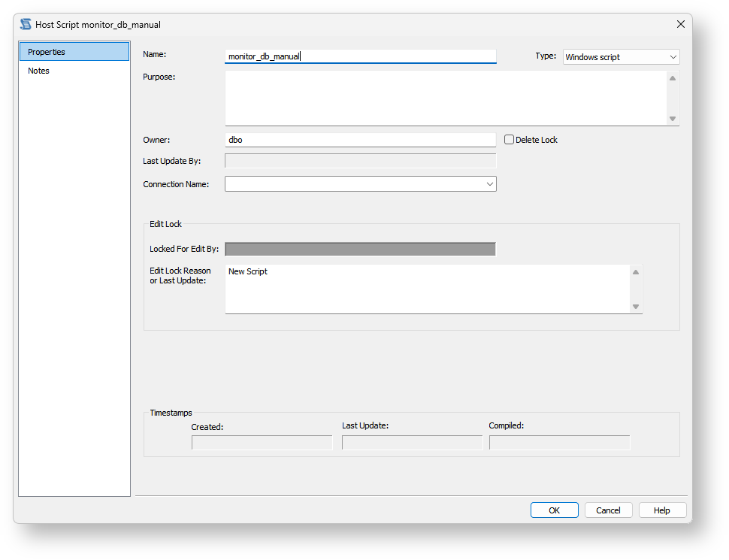Click in Edit Lock Reason text box
The image size is (729, 560).
[428, 289]
